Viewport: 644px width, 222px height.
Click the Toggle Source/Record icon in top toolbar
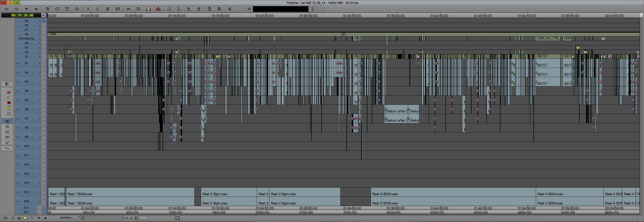[x=16, y=9]
